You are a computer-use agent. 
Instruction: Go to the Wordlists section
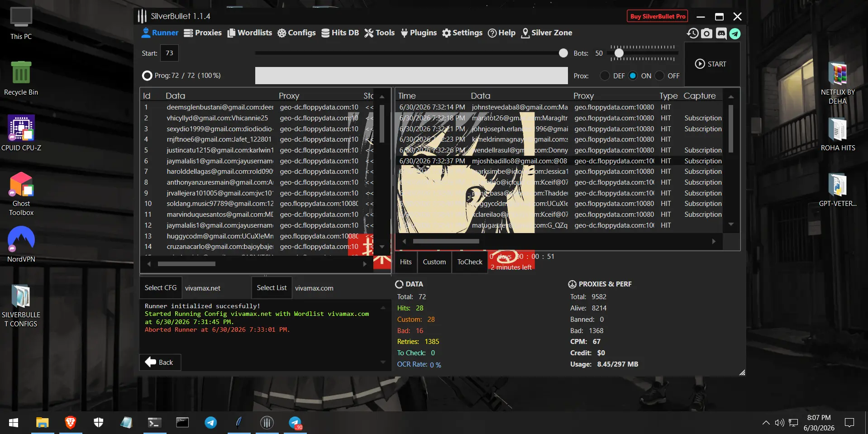click(x=249, y=33)
